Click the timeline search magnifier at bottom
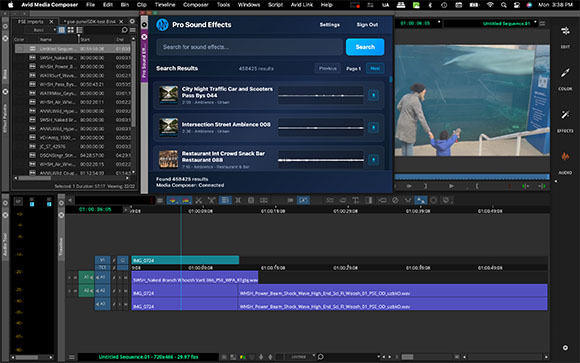The image size is (580, 363). click(320, 357)
